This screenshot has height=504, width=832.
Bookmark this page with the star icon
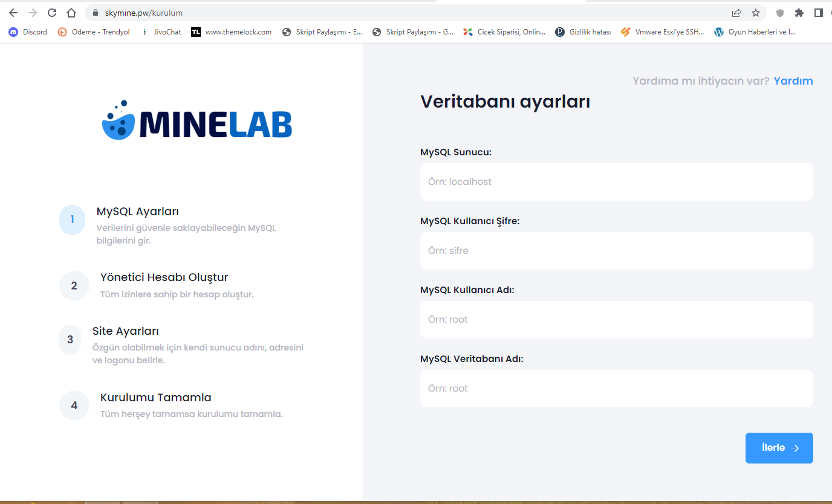pos(756,13)
